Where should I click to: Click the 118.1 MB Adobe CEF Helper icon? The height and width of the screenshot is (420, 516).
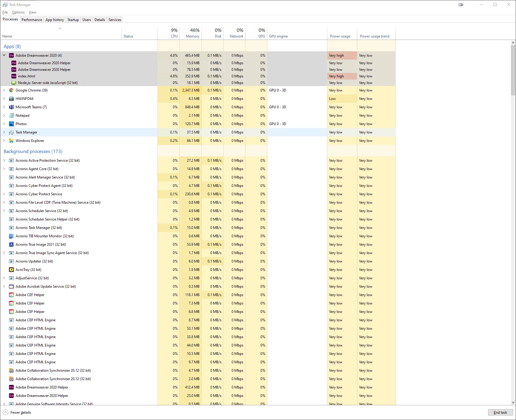(11, 295)
